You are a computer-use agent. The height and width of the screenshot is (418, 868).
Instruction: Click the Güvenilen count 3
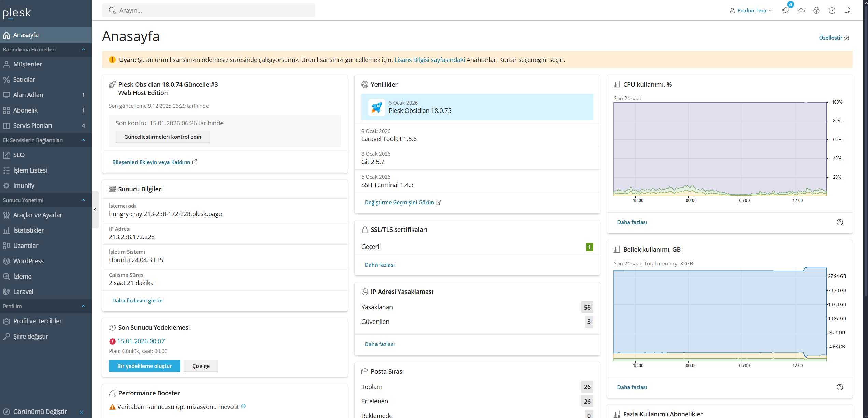pyautogui.click(x=589, y=322)
